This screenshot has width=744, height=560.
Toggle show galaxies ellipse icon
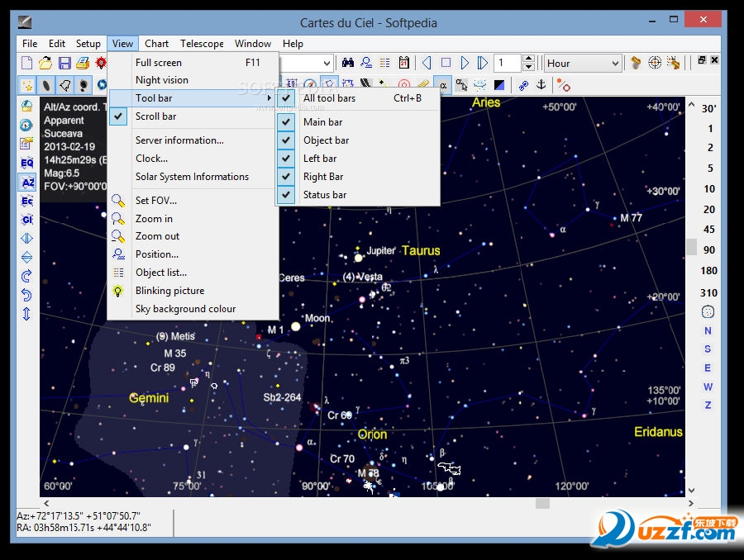click(x=46, y=85)
